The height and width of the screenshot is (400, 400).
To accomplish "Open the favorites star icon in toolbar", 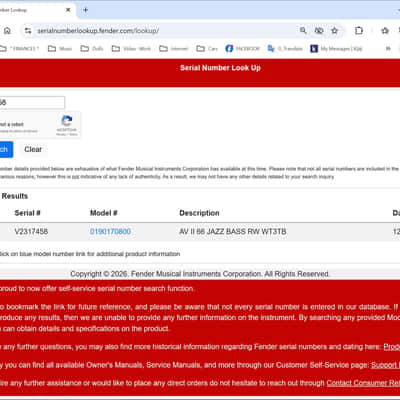I will click(x=385, y=31).
